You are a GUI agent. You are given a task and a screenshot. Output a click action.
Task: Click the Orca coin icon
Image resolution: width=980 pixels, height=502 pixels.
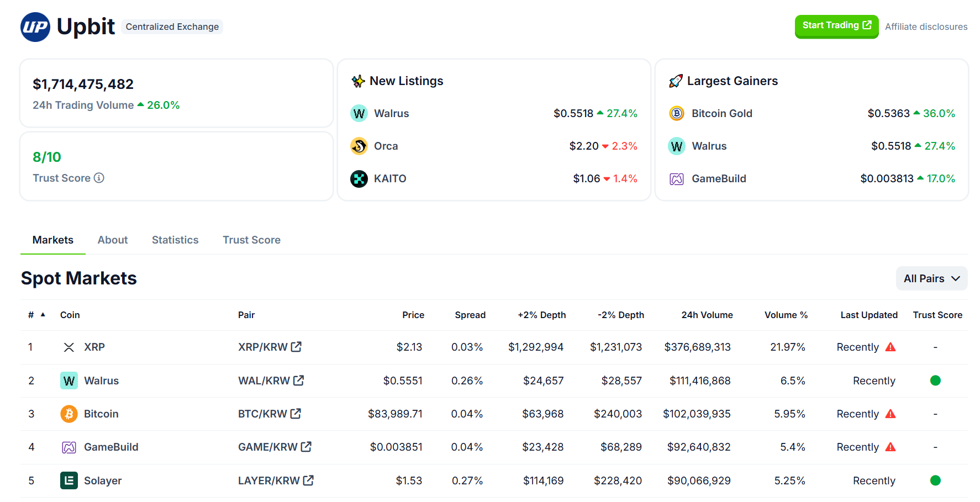pyautogui.click(x=359, y=146)
